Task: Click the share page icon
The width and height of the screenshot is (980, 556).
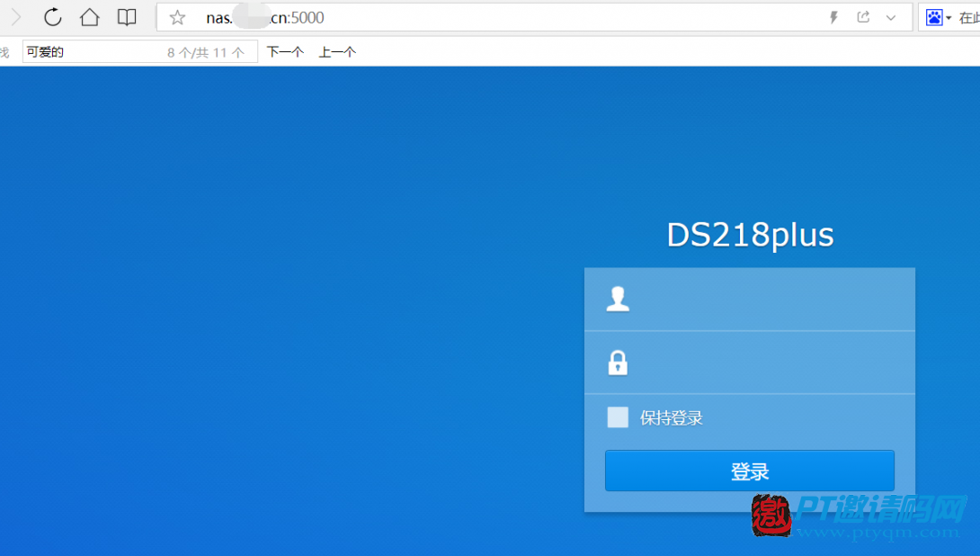Action: point(865,16)
